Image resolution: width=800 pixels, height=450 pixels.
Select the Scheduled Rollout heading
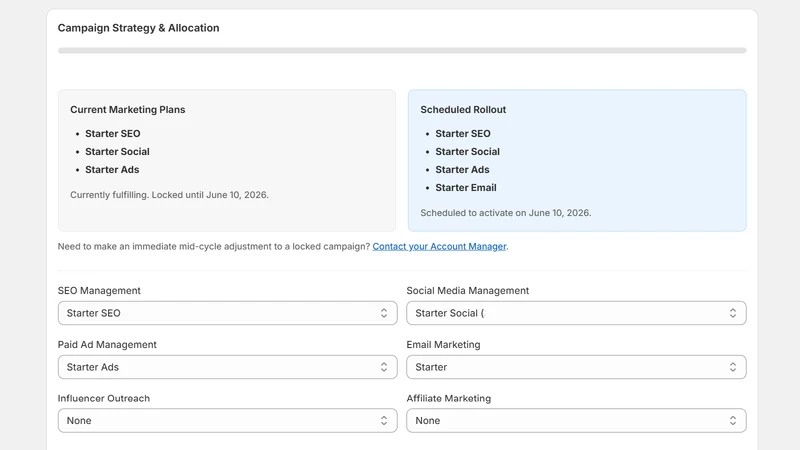(463, 110)
